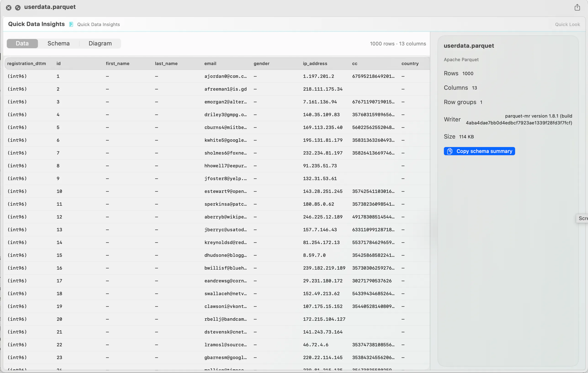Select IP address 46.72.4.6
Screen dimensions: 588x373
point(316,345)
